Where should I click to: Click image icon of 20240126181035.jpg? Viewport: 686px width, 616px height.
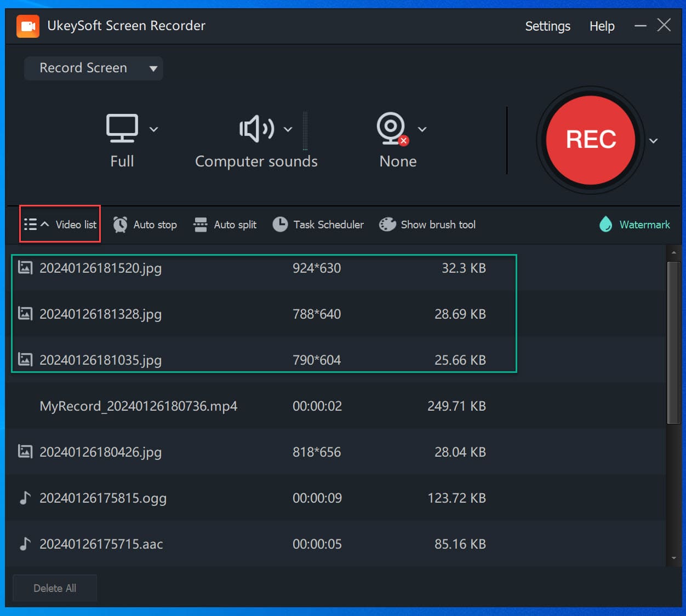[x=25, y=359]
